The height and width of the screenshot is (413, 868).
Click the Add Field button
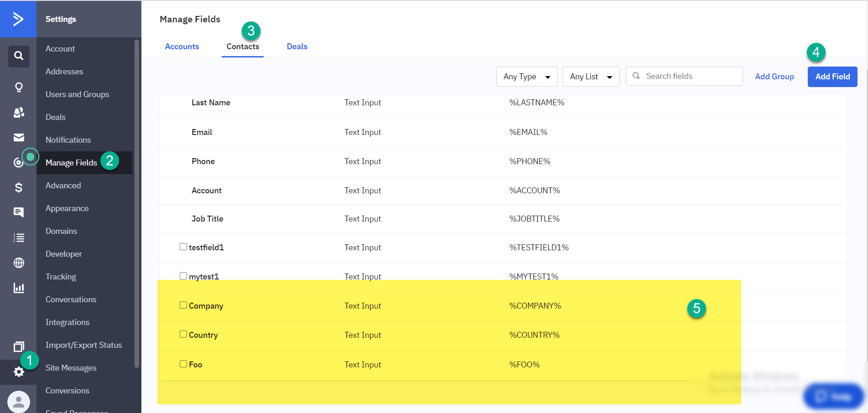pos(832,77)
